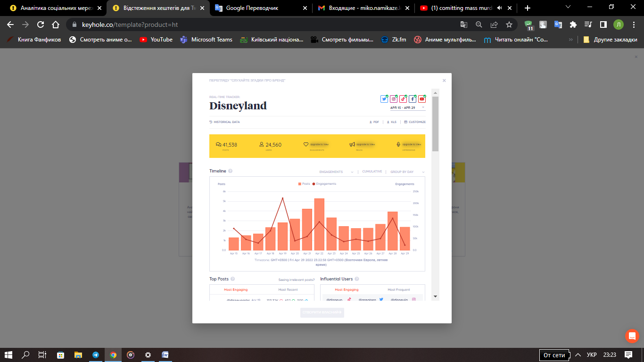The height and width of the screenshot is (362, 644).
Task: Click the modal scrollbar down arrow
Action: pyautogui.click(x=436, y=296)
